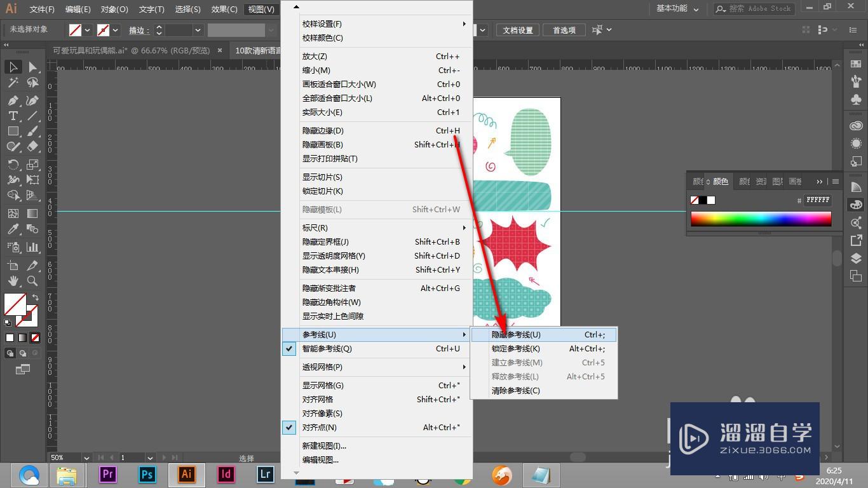Select the white swatch in Color panel

[x=711, y=200]
